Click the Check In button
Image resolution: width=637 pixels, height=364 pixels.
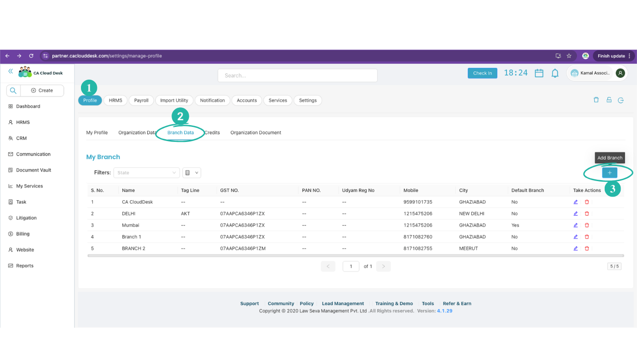point(482,73)
